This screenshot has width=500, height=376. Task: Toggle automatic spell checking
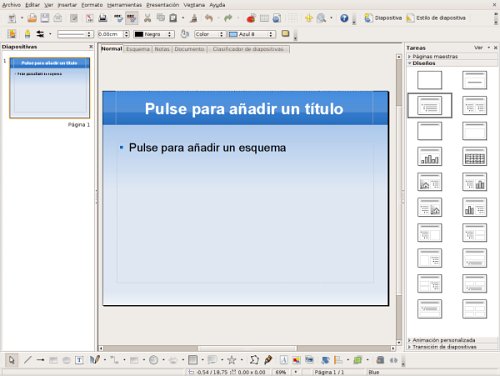tap(132, 18)
